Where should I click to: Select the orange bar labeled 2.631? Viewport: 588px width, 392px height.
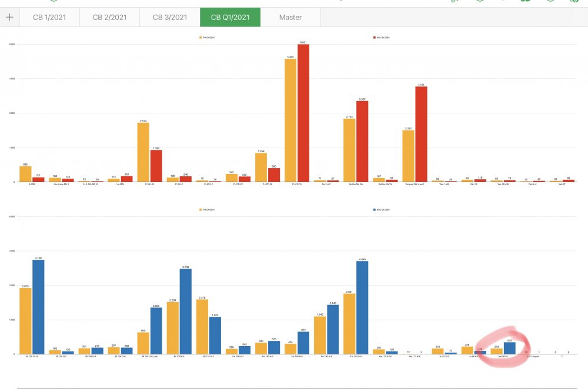349,324
